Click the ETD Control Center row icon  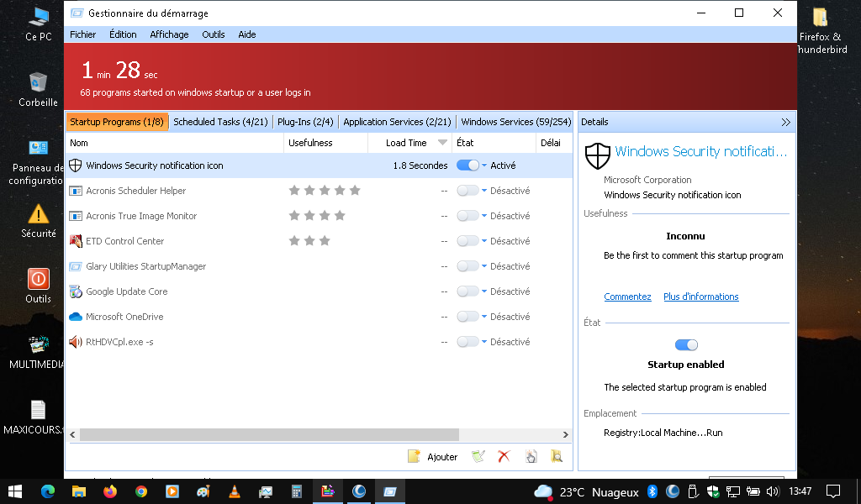click(75, 241)
